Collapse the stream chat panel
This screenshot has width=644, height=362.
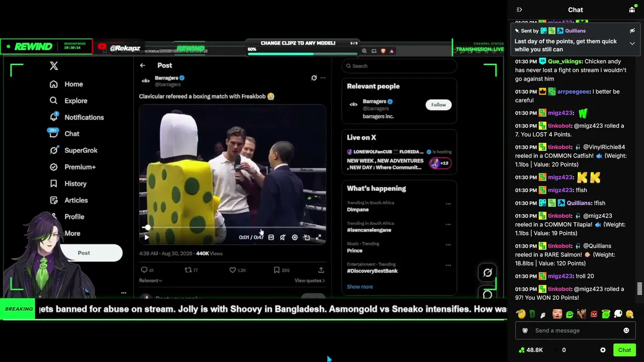(519, 10)
